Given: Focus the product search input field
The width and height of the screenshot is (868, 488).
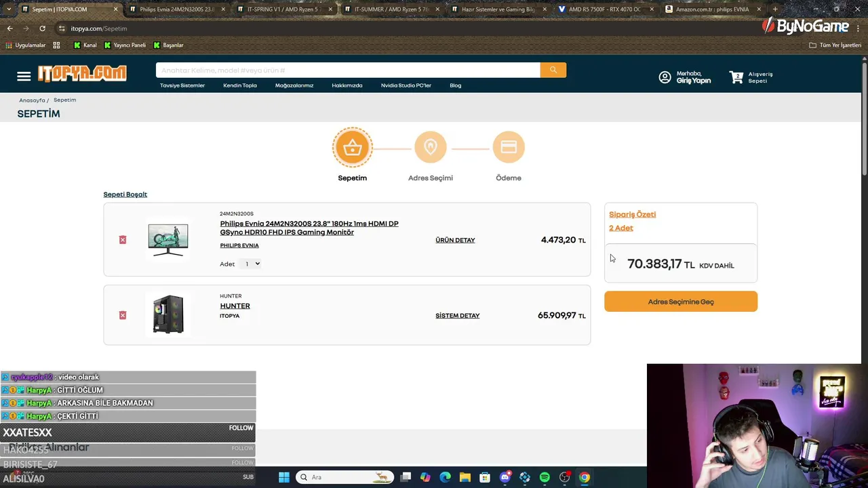Looking at the screenshot, I should point(348,70).
